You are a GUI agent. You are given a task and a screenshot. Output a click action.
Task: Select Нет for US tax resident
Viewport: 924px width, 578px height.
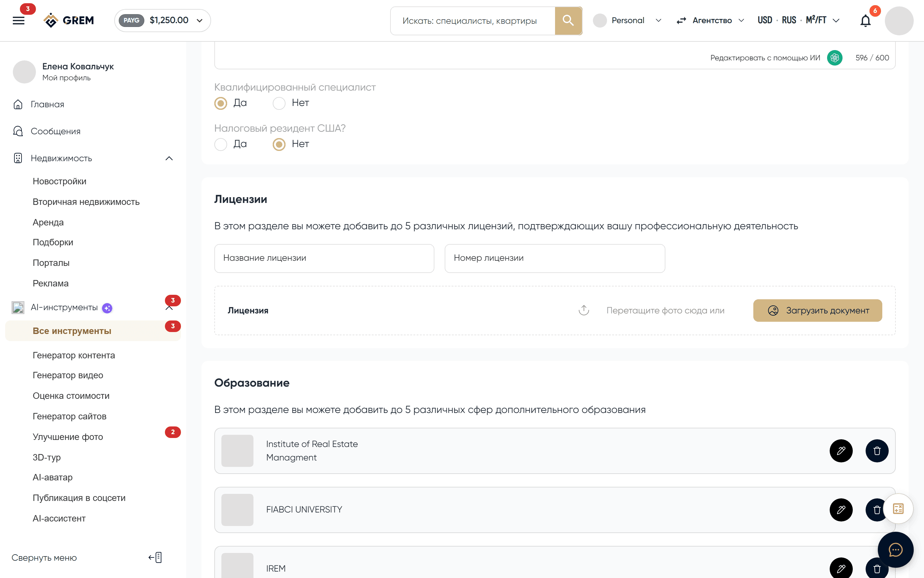tap(279, 144)
